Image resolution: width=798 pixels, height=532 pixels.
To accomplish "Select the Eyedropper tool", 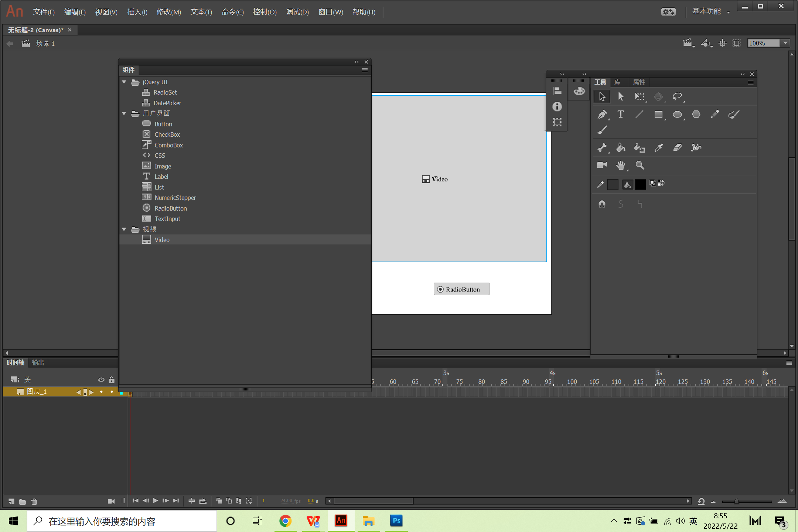I will [x=658, y=148].
